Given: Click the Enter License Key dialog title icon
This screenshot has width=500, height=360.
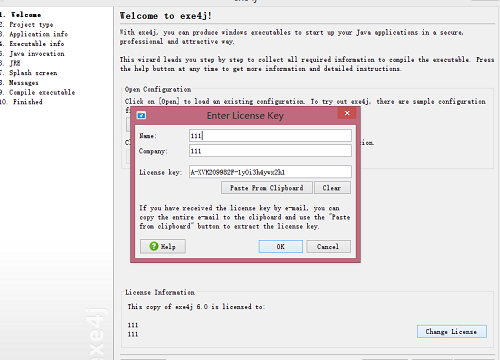Looking at the screenshot, I should (141, 115).
